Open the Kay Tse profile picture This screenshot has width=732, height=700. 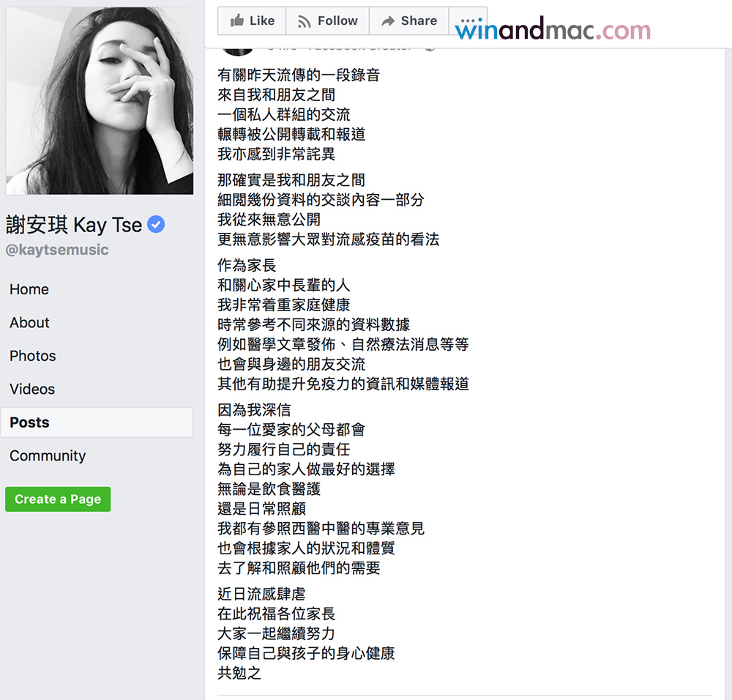tap(100, 100)
